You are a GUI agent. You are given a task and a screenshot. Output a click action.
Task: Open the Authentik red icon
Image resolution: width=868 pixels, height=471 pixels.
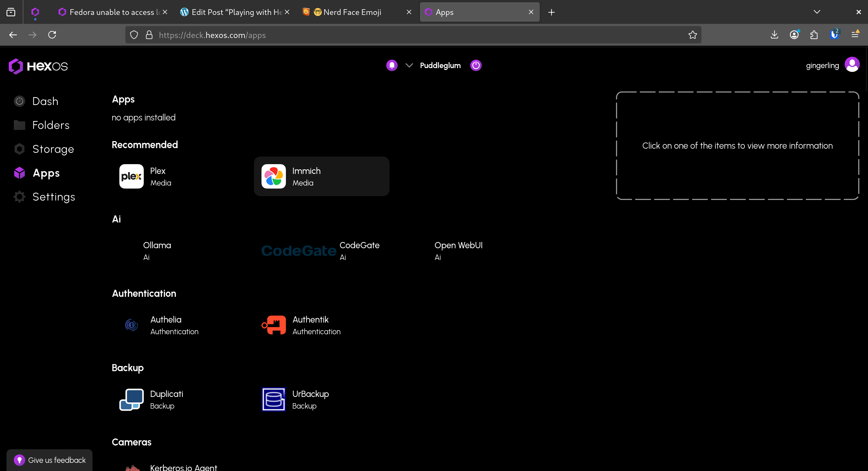[x=274, y=325]
